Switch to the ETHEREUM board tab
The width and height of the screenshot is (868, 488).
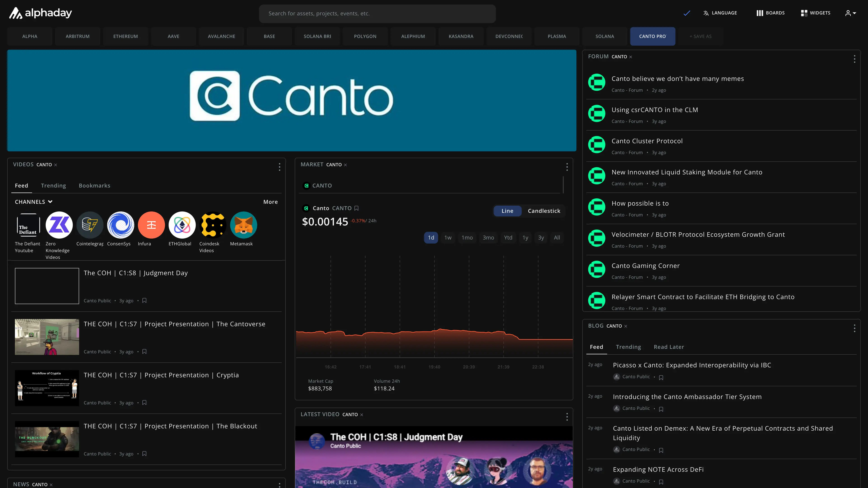126,36
